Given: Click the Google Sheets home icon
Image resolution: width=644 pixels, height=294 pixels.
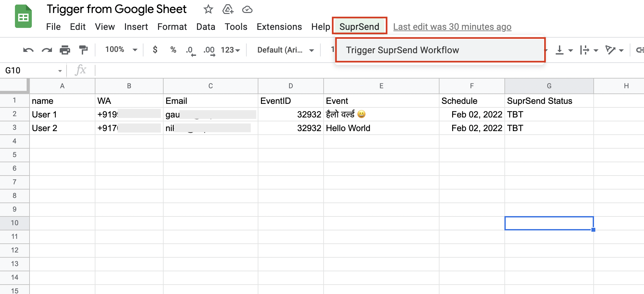Looking at the screenshot, I should pyautogui.click(x=23, y=16).
